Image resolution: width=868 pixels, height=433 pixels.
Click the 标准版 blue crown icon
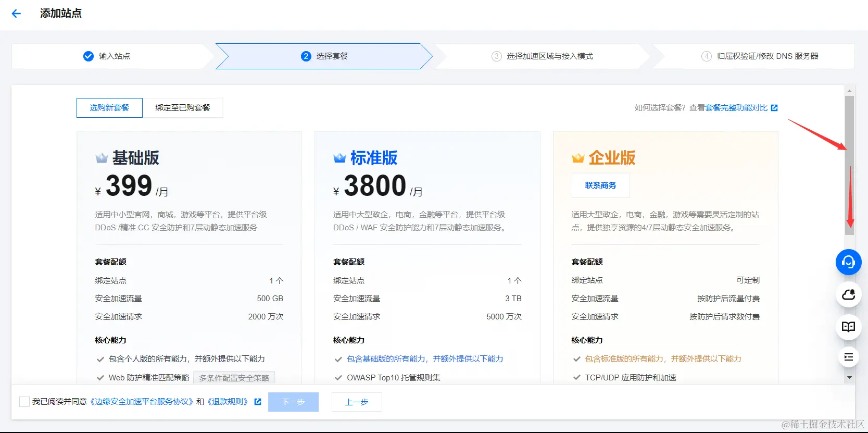[x=339, y=158]
